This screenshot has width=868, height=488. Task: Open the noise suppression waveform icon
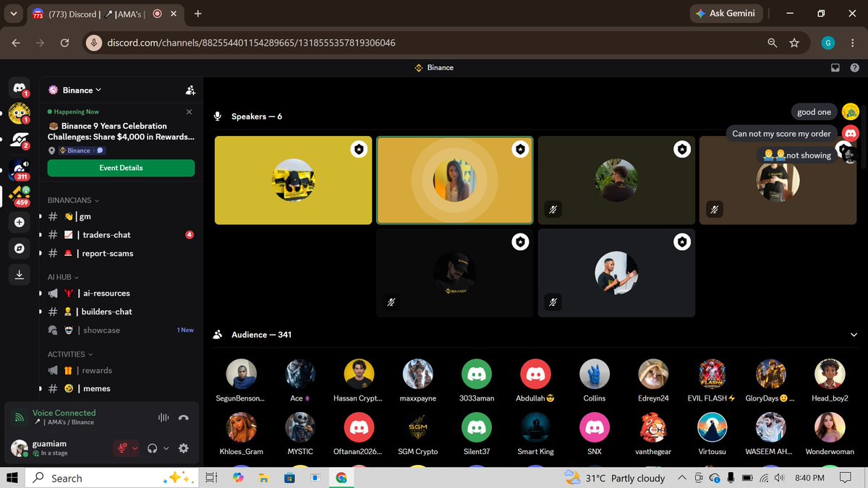point(163,417)
